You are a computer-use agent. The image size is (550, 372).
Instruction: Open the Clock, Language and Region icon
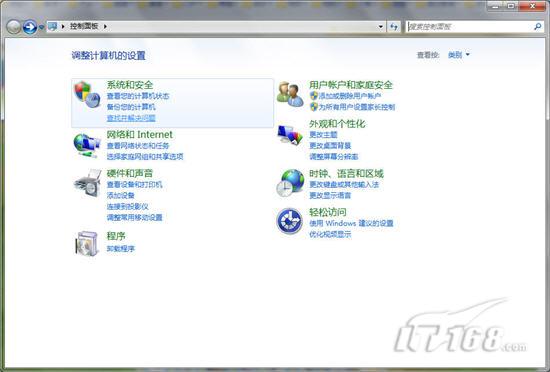(290, 183)
